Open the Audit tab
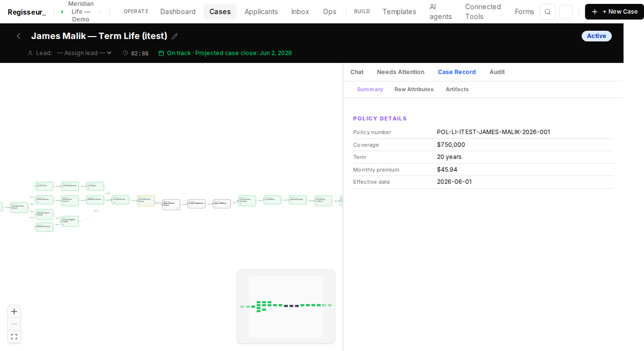This screenshot has height=351, width=644. pos(497,72)
